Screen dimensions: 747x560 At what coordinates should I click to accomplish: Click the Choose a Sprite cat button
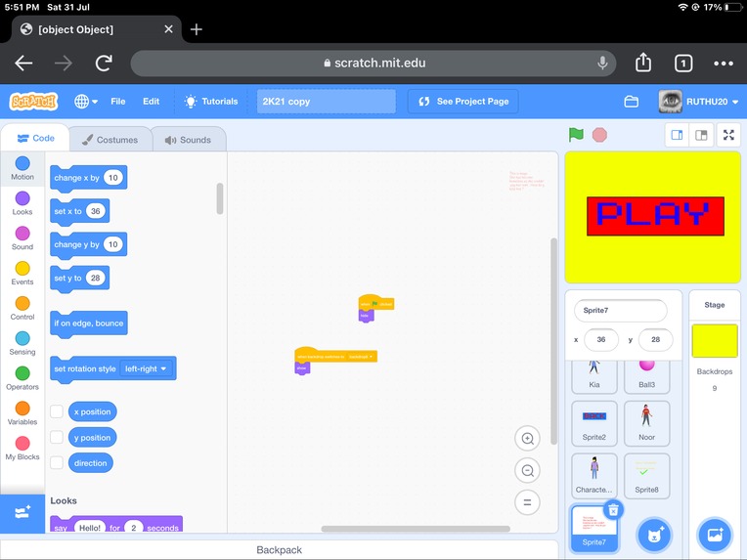pos(654,535)
